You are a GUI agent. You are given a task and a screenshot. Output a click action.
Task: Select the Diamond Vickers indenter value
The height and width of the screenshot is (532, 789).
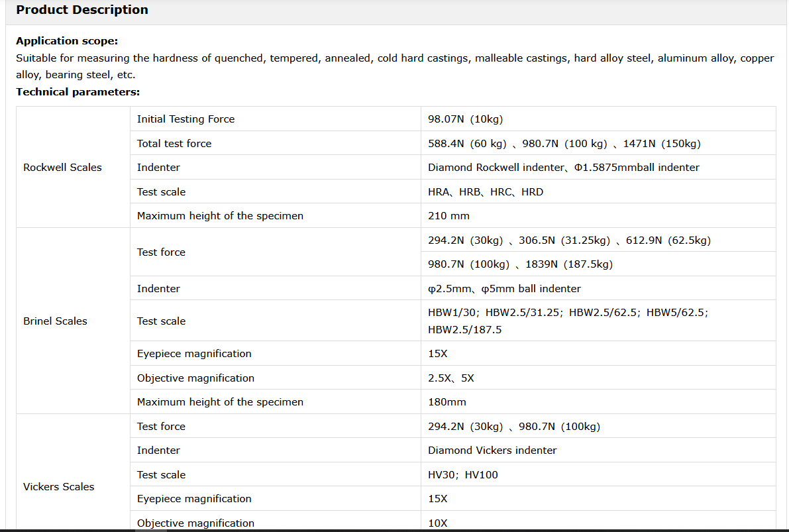(492, 451)
